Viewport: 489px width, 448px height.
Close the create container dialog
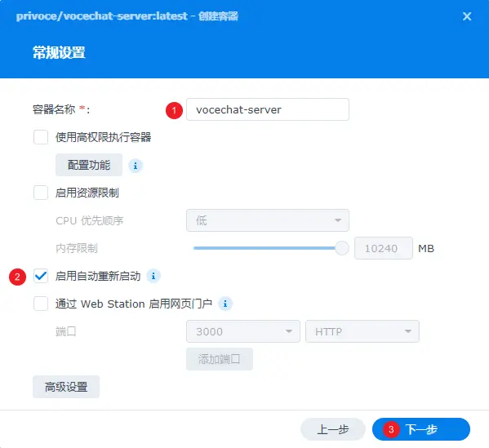[466, 16]
